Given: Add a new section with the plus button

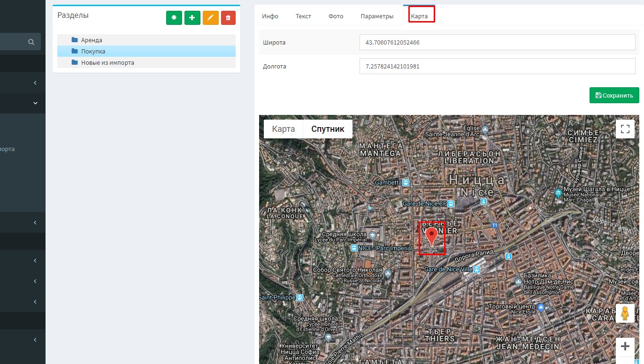Looking at the screenshot, I should [192, 18].
